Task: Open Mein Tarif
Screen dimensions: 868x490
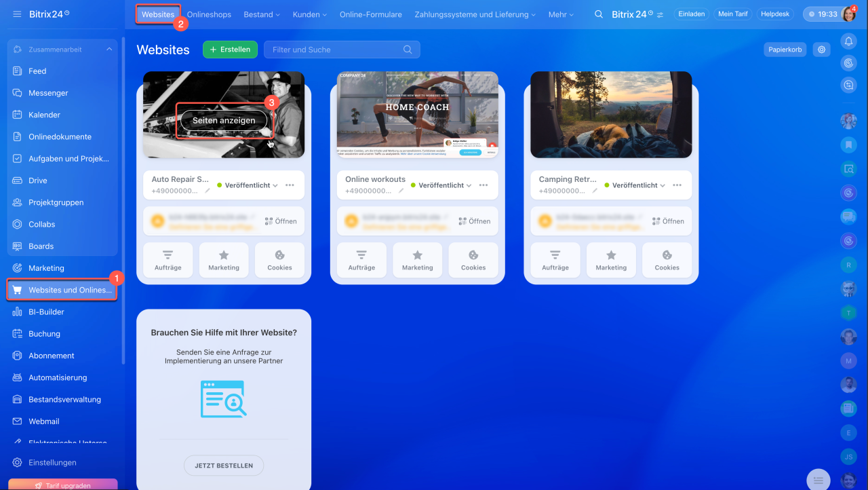Action: [733, 14]
